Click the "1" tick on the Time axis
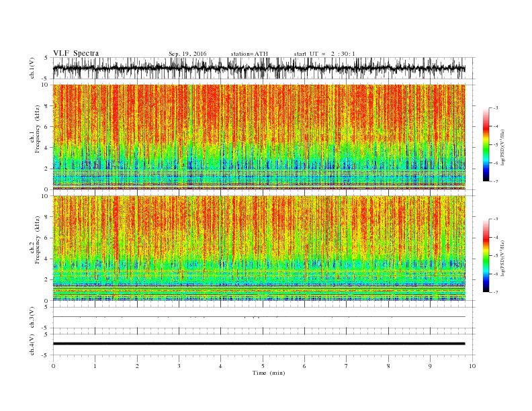Viewport: 532px width, 411px height. [95, 366]
